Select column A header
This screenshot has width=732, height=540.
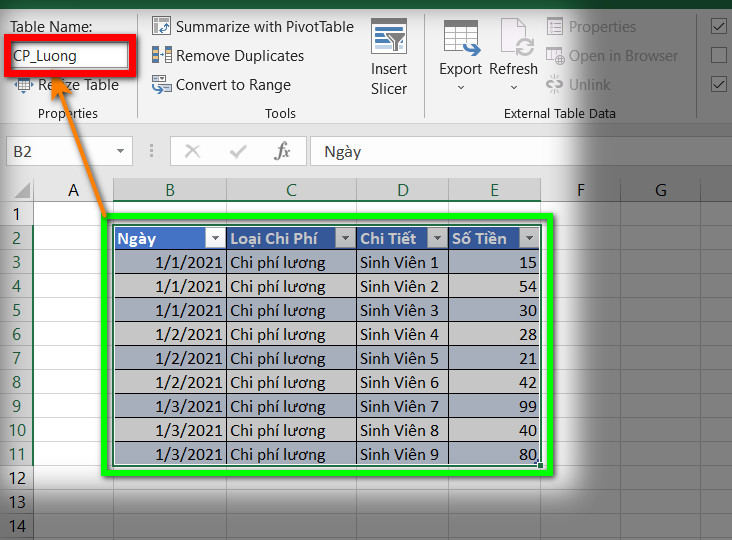[x=73, y=190]
